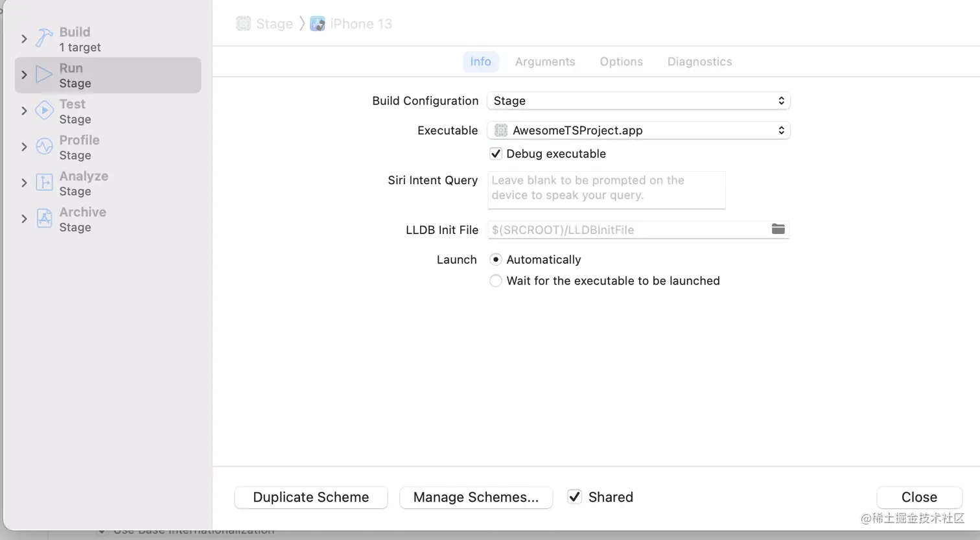Click the Siri Intent Query text field

607,190
